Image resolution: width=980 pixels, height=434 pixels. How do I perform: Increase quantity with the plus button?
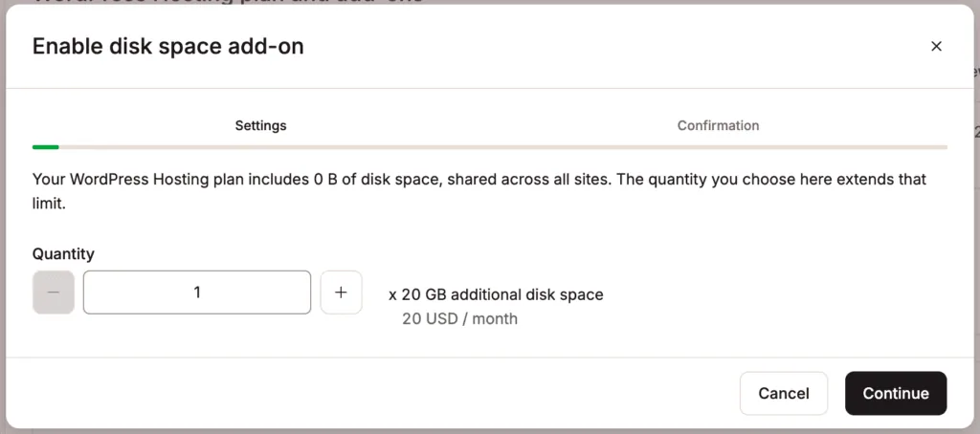point(341,293)
